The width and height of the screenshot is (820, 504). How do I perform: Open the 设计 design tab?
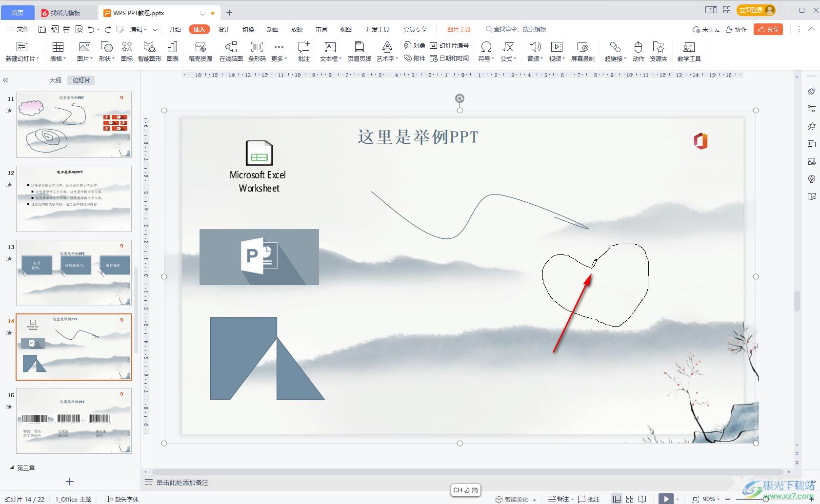224,29
